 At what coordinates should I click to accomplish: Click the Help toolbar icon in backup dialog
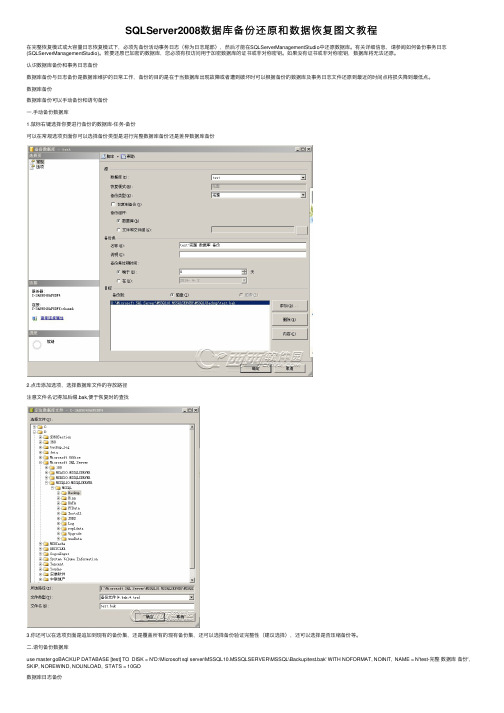[x=123, y=156]
